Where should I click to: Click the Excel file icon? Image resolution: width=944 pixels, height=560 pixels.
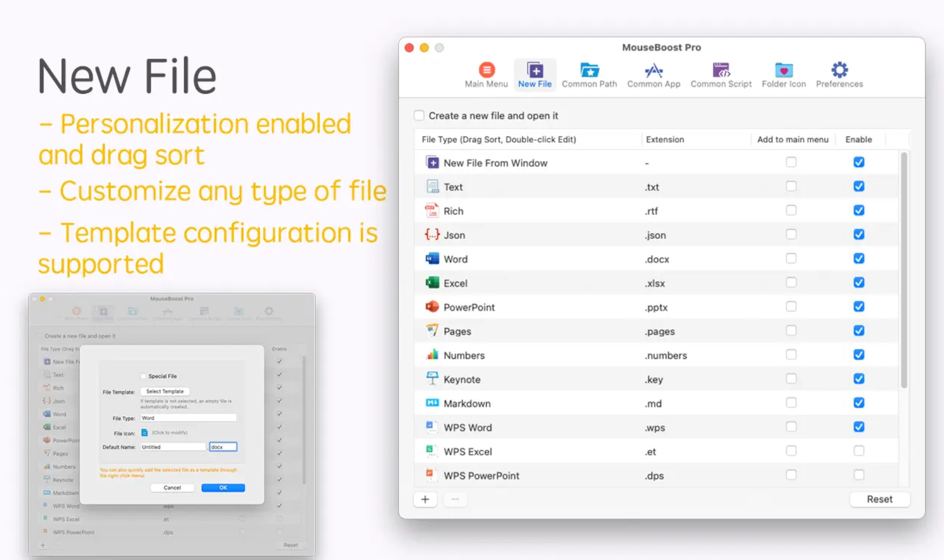pos(432,283)
